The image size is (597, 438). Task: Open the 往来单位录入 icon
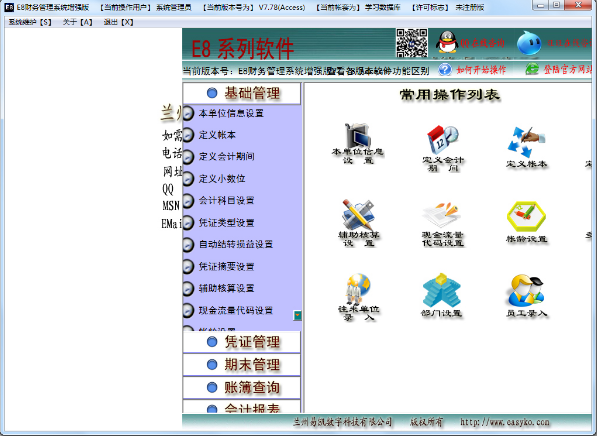358,297
